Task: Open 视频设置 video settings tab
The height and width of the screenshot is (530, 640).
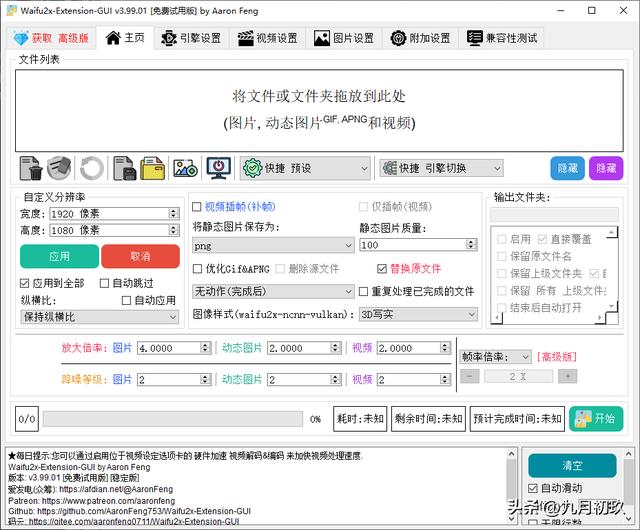Action: 268,38
